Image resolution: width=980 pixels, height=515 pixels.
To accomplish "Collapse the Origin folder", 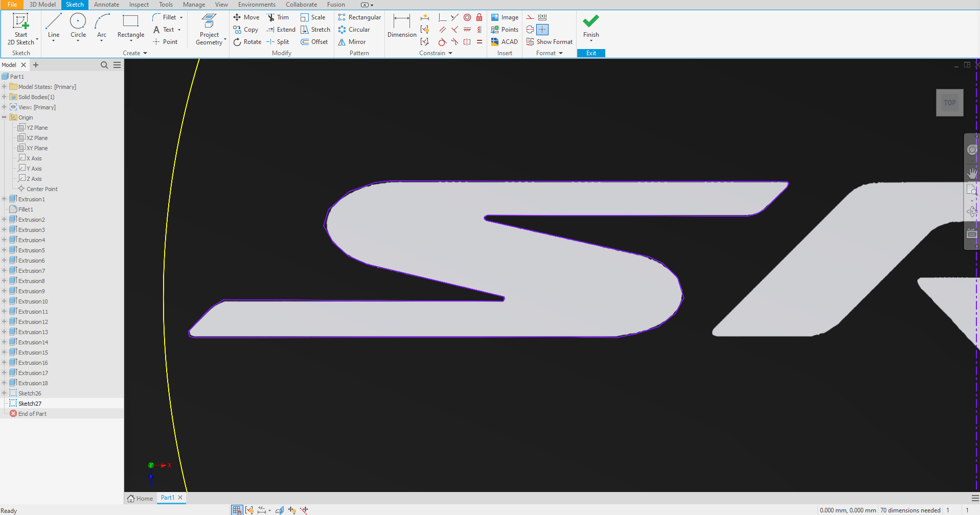I will 4,118.
